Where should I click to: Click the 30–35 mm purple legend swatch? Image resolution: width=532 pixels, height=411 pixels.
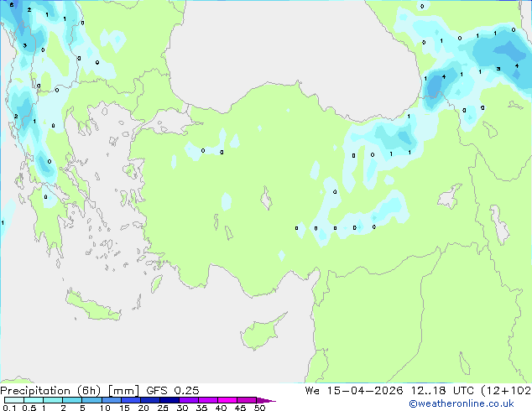(188, 400)
